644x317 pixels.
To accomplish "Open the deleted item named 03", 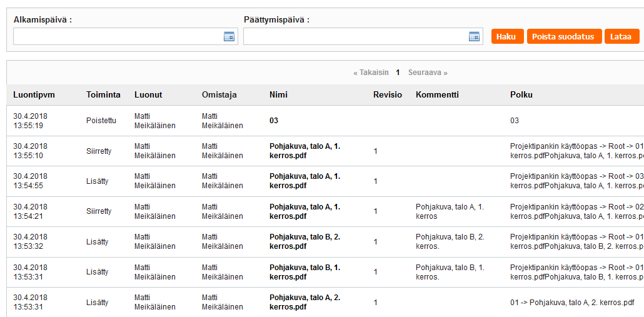I will [x=274, y=121].
